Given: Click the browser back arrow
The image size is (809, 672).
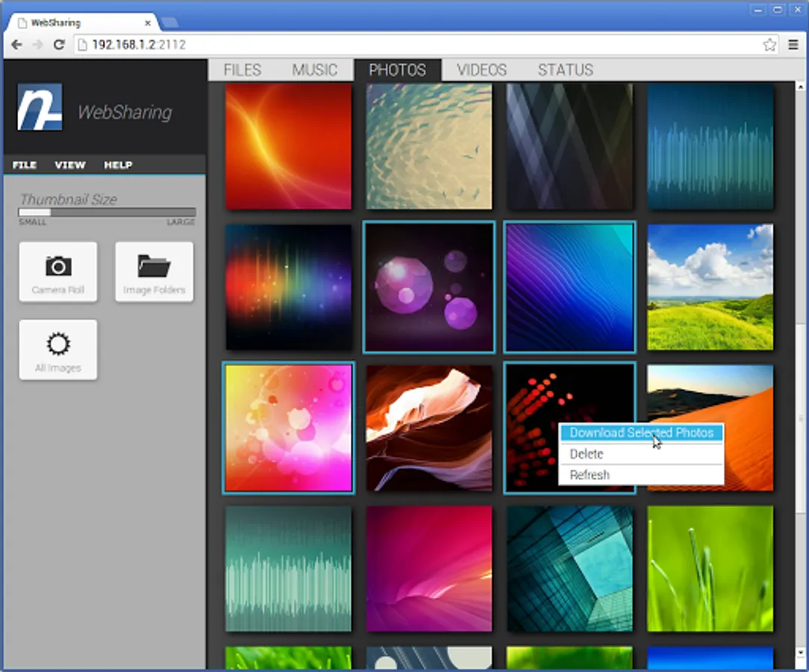Looking at the screenshot, I should coord(16,45).
